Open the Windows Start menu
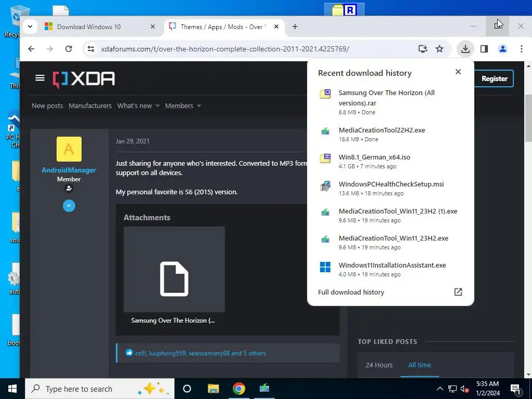 click(12, 389)
